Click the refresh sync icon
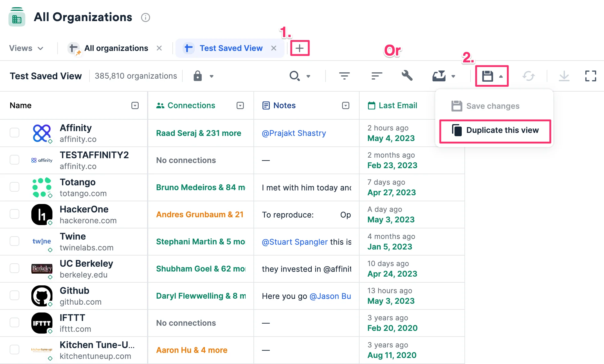The image size is (604, 364). [x=529, y=76]
